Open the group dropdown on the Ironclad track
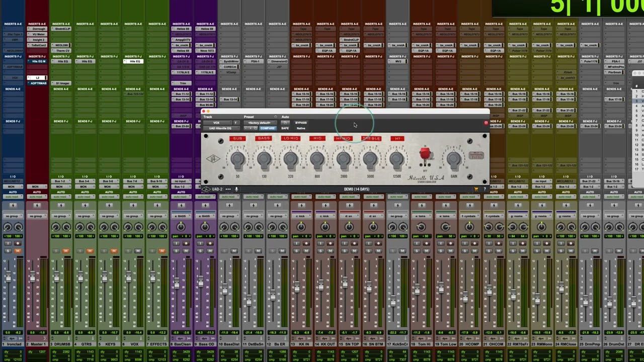The height and width of the screenshot is (362, 644). 13,216
